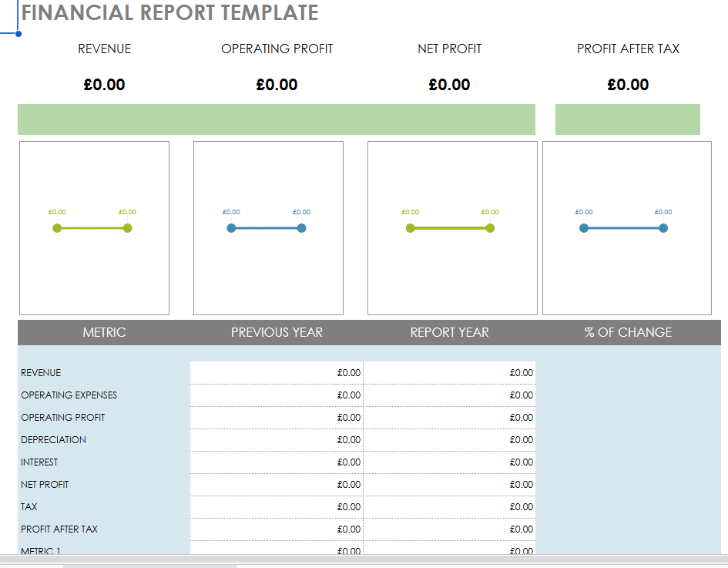Select the bold £0.00 total under the NET PROFIT heading

pyautogui.click(x=449, y=85)
